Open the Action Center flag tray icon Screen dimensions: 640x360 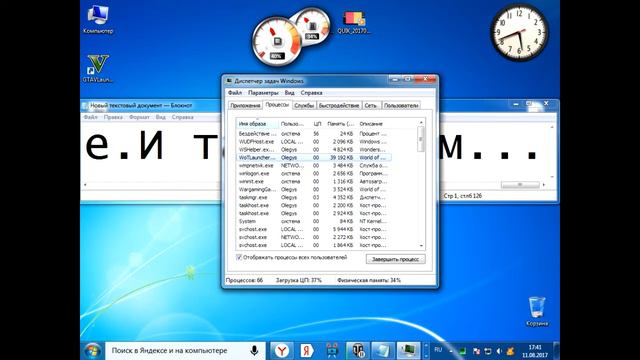click(x=476, y=351)
